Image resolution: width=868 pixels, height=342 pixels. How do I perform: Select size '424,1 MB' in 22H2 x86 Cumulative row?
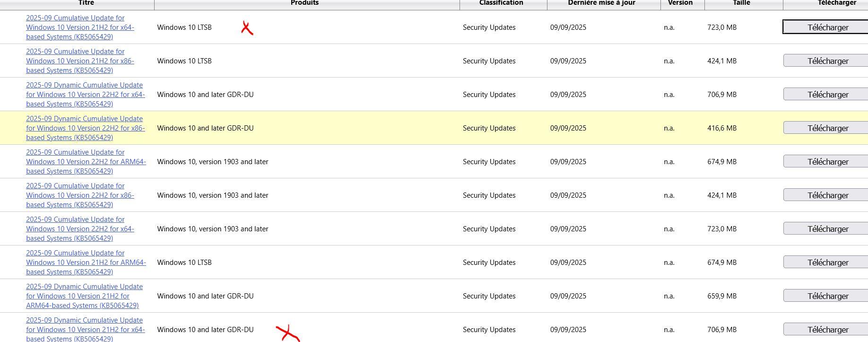(x=722, y=195)
